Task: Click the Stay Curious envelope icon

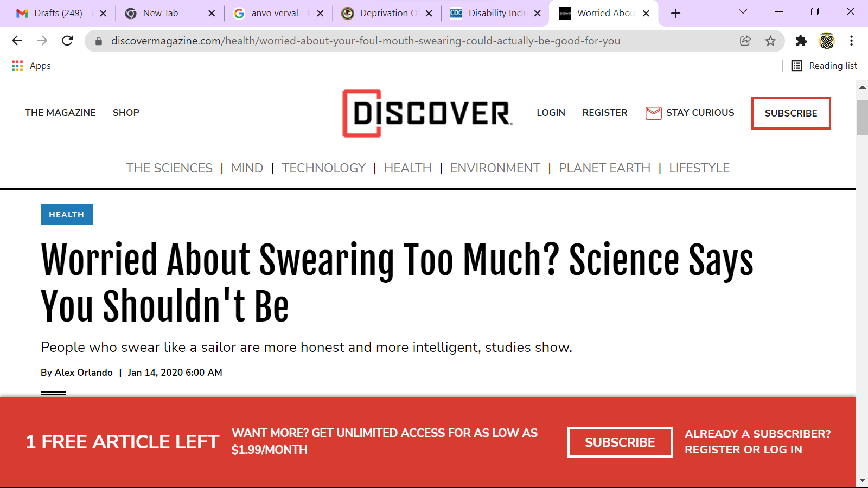Action: (653, 113)
